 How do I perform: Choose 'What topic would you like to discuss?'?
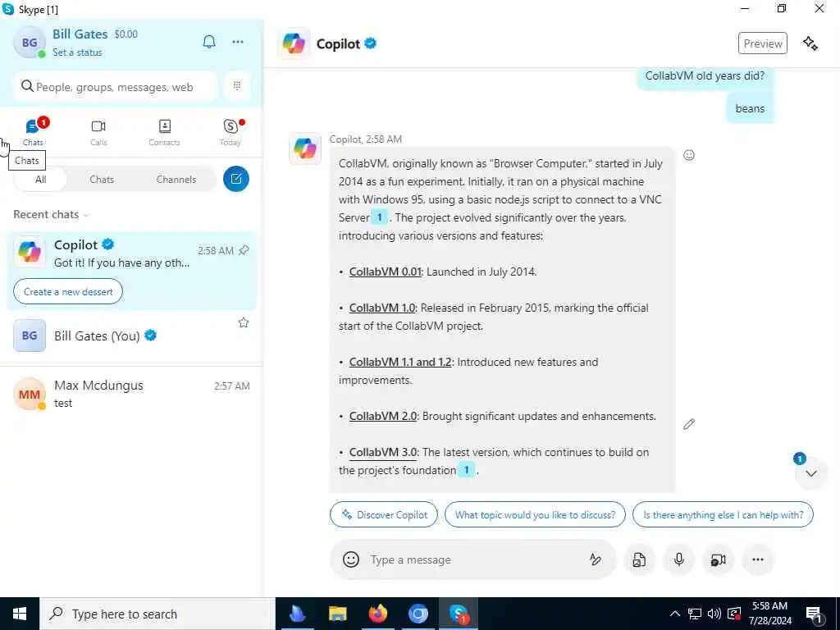tap(535, 515)
